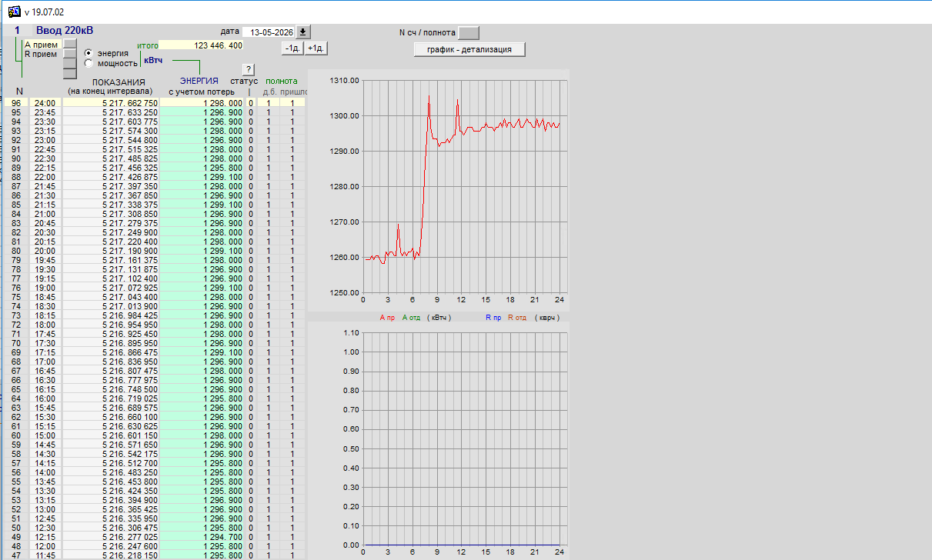Toggle the button beside A прием

70,45
